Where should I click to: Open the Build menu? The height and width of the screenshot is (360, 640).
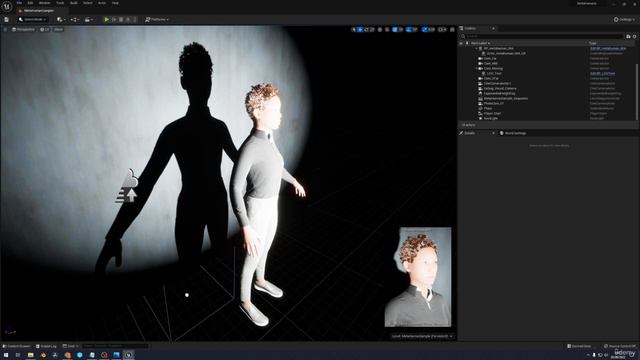pos(74,3)
